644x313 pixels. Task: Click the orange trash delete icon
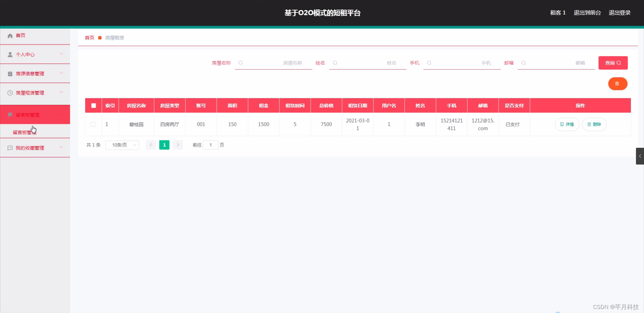pyautogui.click(x=618, y=84)
